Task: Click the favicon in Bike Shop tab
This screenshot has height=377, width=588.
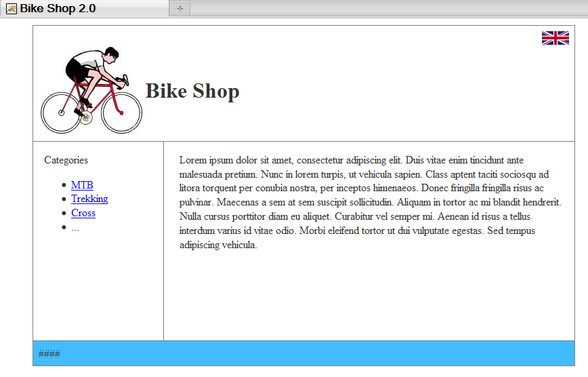Action: point(12,9)
